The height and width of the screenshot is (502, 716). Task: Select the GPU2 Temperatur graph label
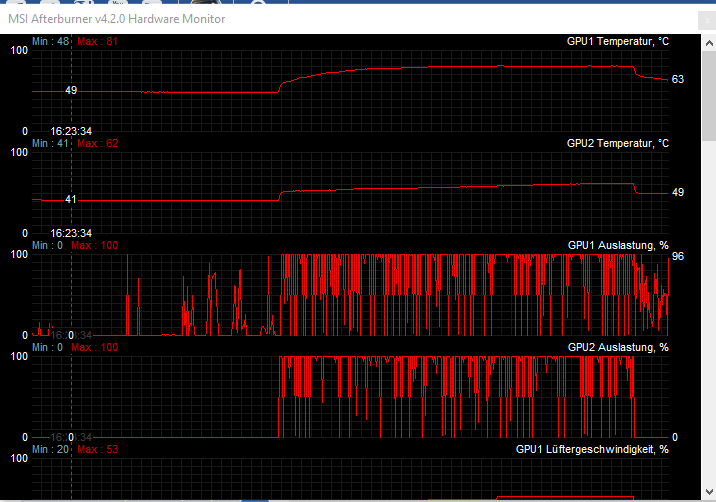(x=617, y=143)
